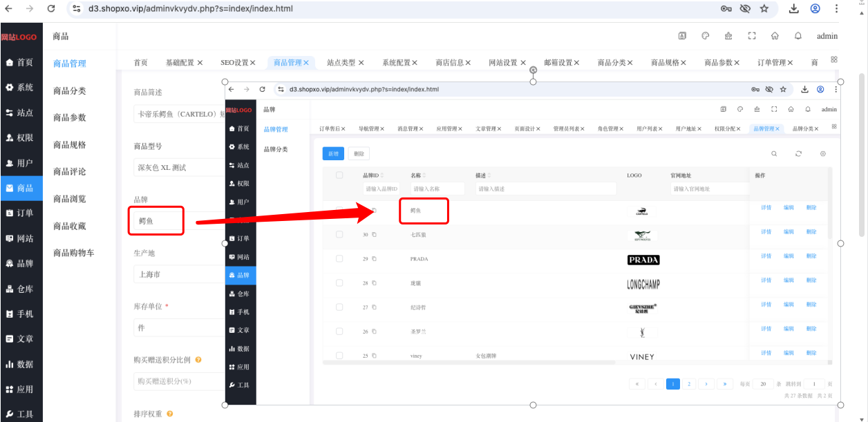
Task: Open 商品分类 in the submenu
Action: [x=70, y=90]
